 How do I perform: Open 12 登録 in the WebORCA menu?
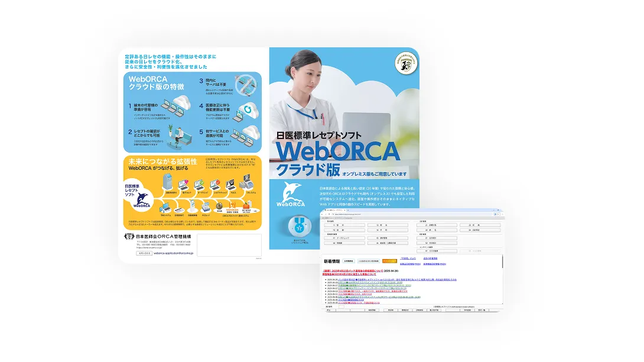click(x=344, y=230)
